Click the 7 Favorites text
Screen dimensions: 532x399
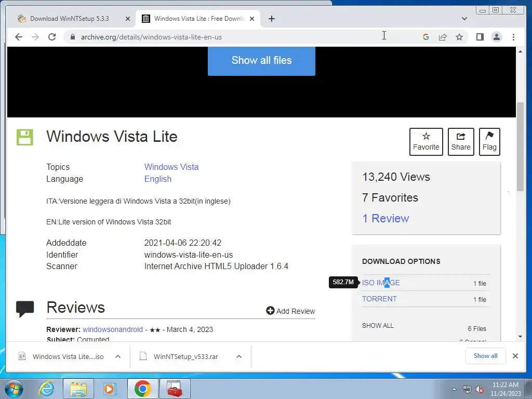click(390, 197)
